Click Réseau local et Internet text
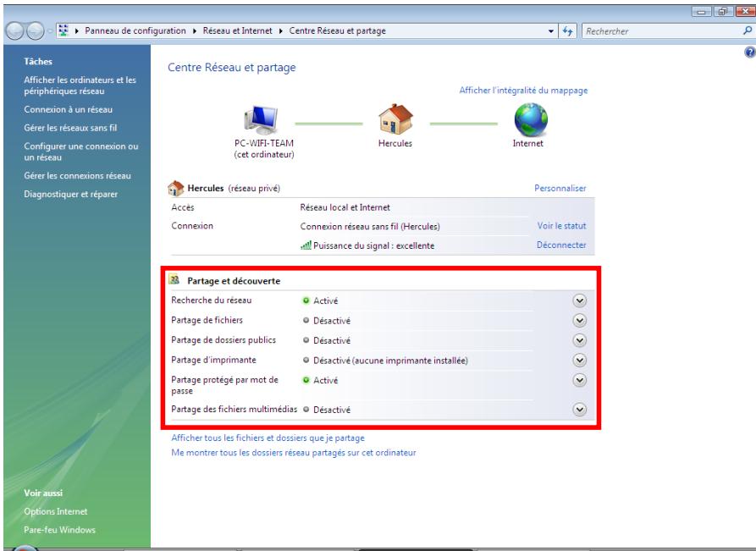 click(345, 207)
